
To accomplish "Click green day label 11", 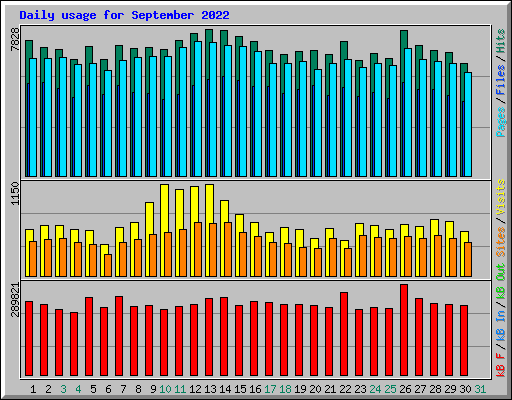I will (x=180, y=389).
